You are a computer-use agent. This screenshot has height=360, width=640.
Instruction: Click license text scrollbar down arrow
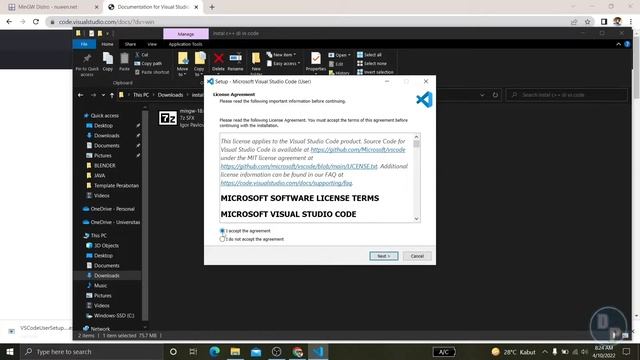(x=416, y=219)
